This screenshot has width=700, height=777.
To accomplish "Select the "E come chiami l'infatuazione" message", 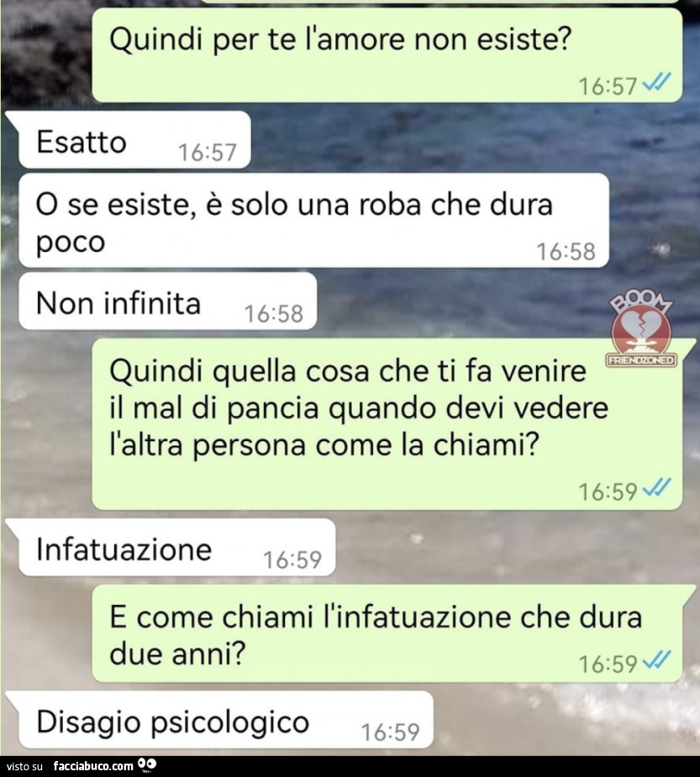I will pos(387,633).
